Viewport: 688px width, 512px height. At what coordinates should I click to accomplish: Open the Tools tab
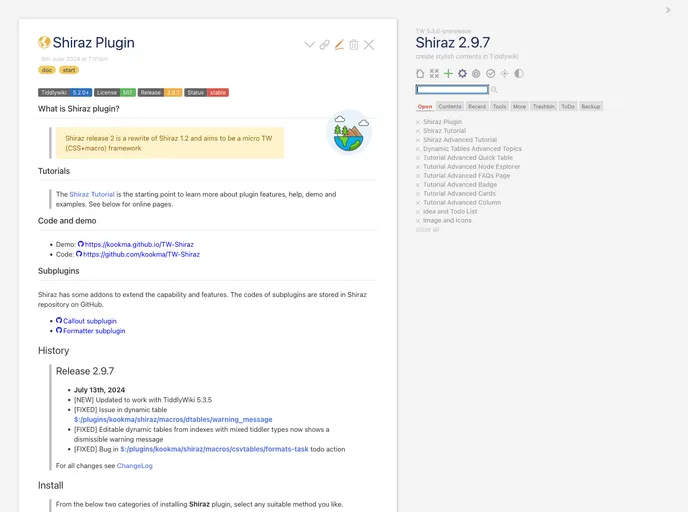(x=499, y=107)
